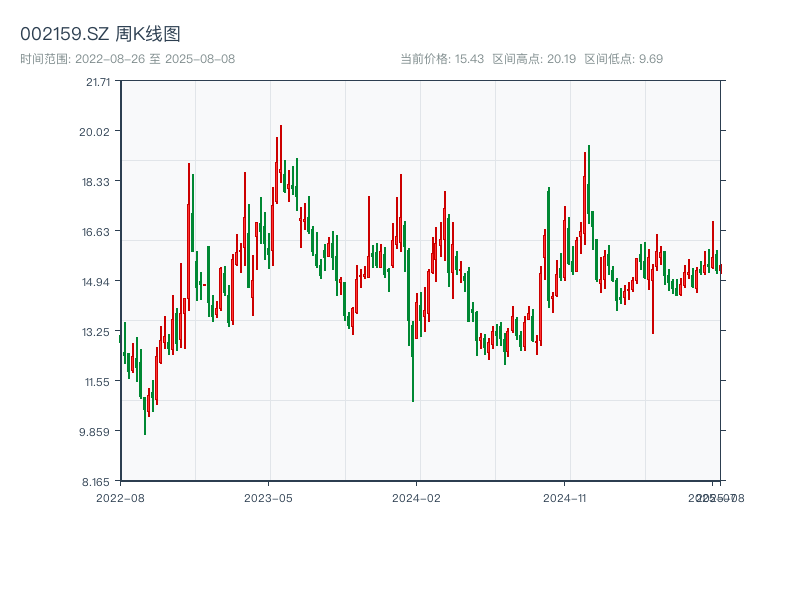Image resolution: width=800 pixels, height=600 pixels.
Task: Click the y-axis label 9.859
Action: tap(94, 432)
